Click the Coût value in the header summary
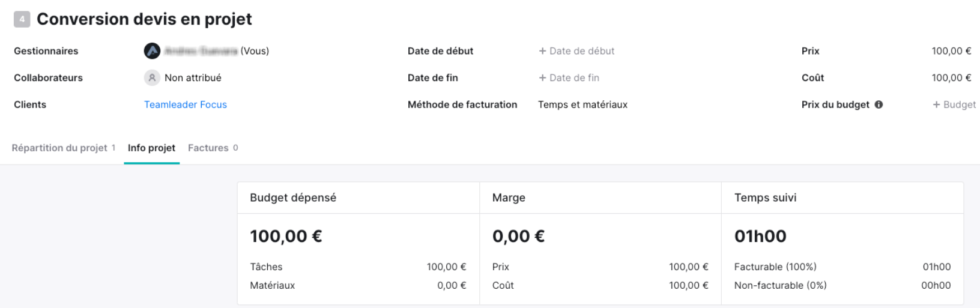This screenshot has width=980, height=308. point(951,77)
